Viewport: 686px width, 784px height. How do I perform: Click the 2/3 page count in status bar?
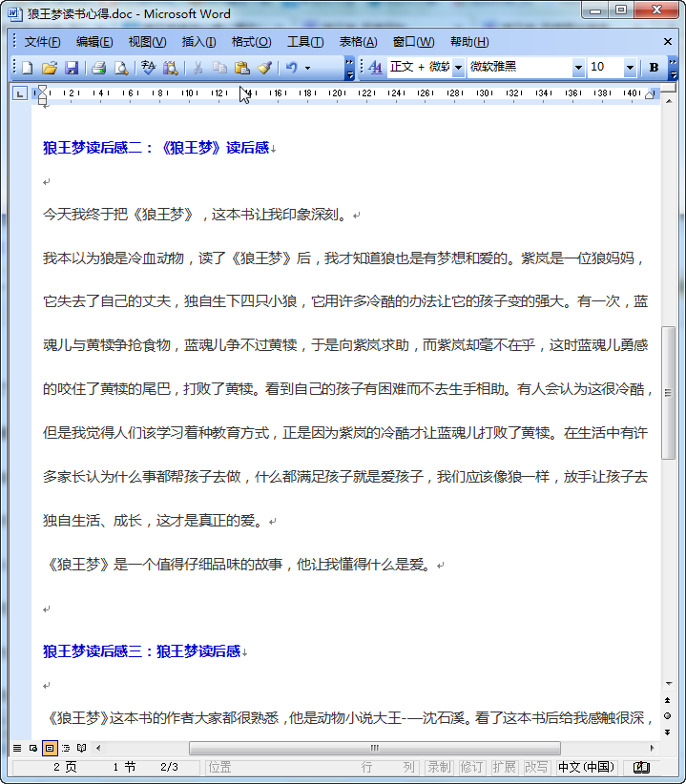170,767
